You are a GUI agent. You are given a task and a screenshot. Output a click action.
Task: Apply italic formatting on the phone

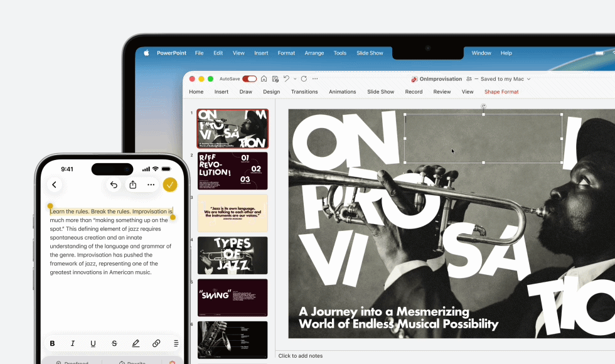coord(73,344)
